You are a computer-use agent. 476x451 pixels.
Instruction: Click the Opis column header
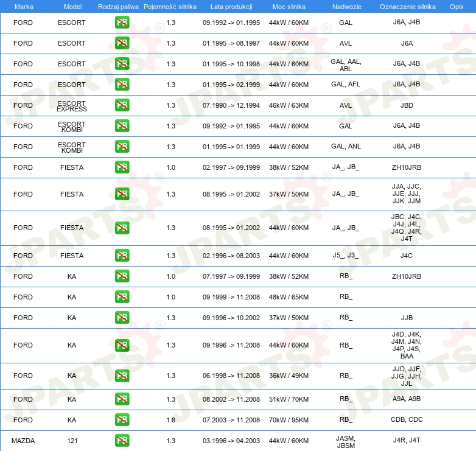[457, 7]
